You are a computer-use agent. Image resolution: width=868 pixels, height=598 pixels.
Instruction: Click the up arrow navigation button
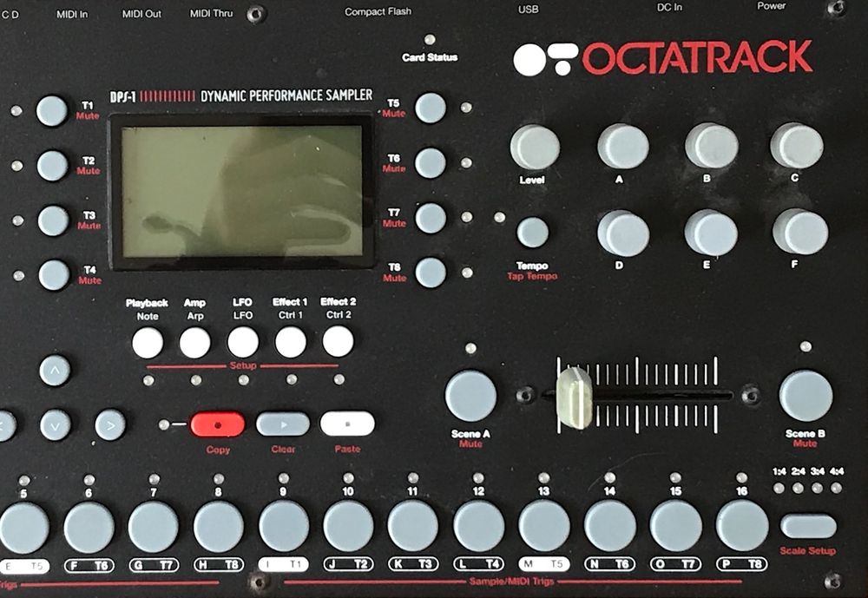pos(53,371)
